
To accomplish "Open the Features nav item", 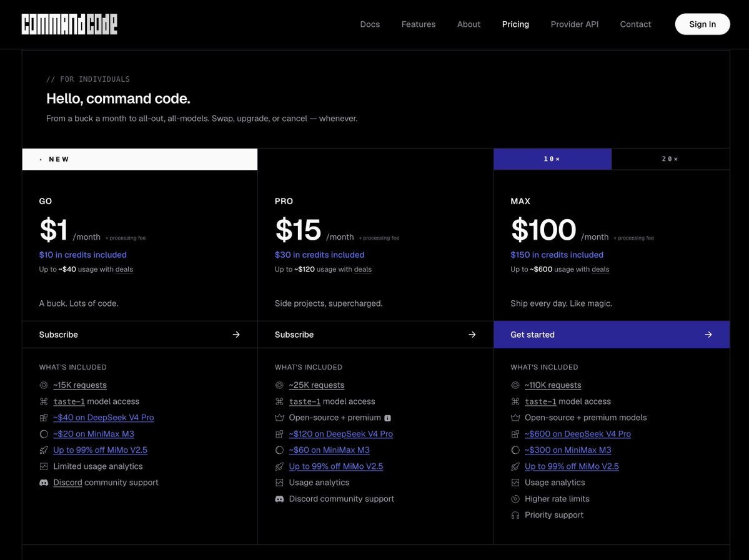I will point(419,24).
